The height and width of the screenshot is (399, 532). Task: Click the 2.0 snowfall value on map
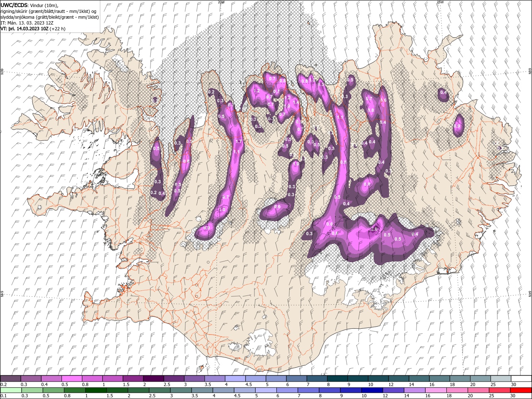(x=374, y=229)
